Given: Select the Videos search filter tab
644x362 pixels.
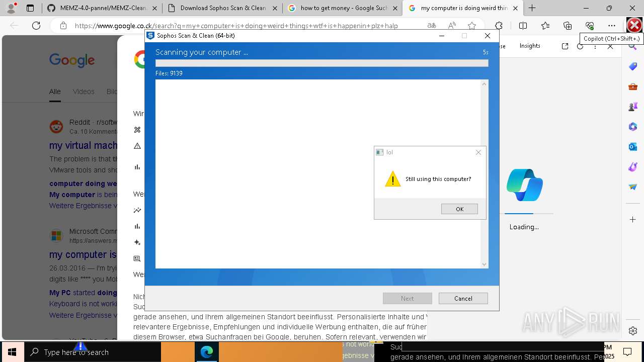Looking at the screenshot, I should pos(84,92).
